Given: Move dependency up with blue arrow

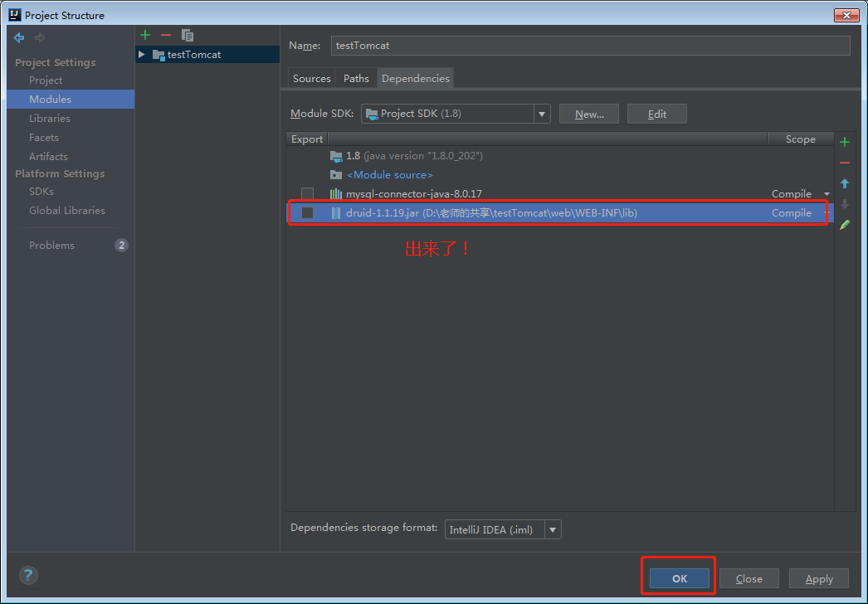Looking at the screenshot, I should click(844, 183).
